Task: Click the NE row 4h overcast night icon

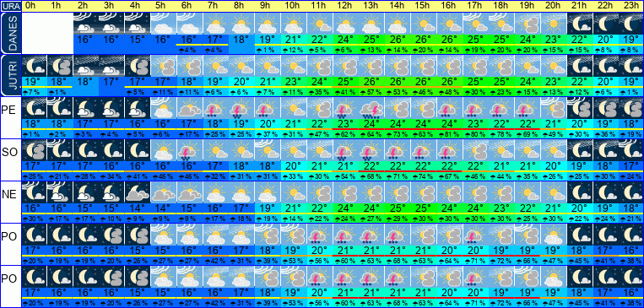Action: pyautogui.click(x=138, y=192)
